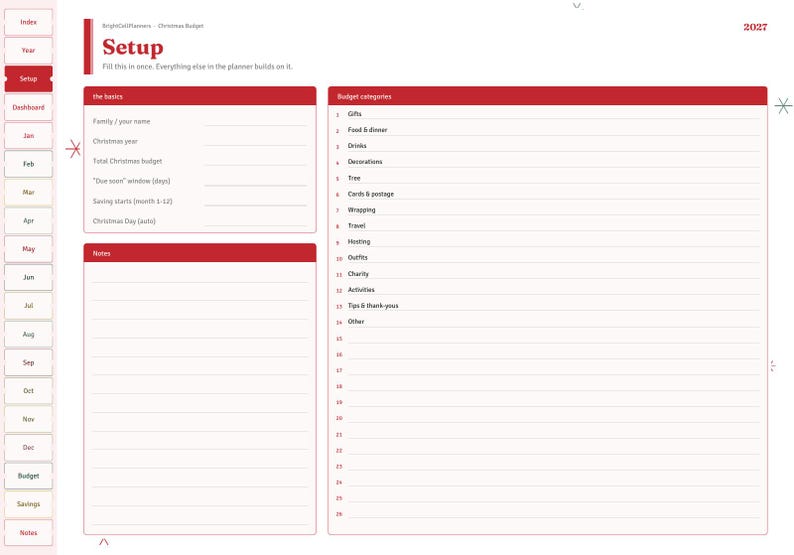Select Tips & thank-yous category

pyautogui.click(x=548, y=305)
